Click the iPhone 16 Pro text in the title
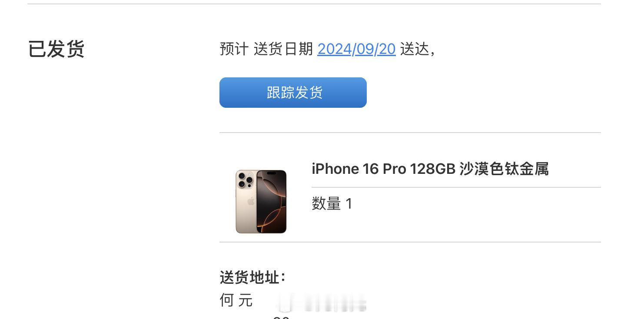The width and height of the screenshot is (644, 319). tap(359, 169)
